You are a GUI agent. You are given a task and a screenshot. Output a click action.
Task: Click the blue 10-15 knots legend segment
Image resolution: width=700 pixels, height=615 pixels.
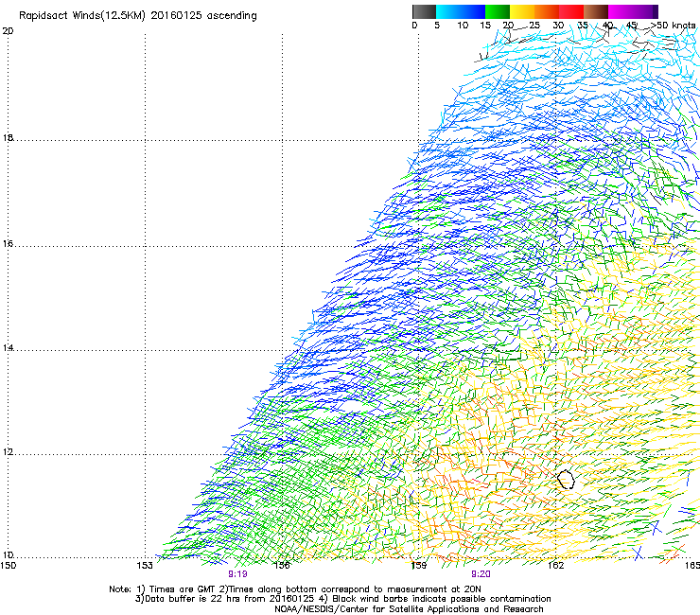click(x=473, y=11)
